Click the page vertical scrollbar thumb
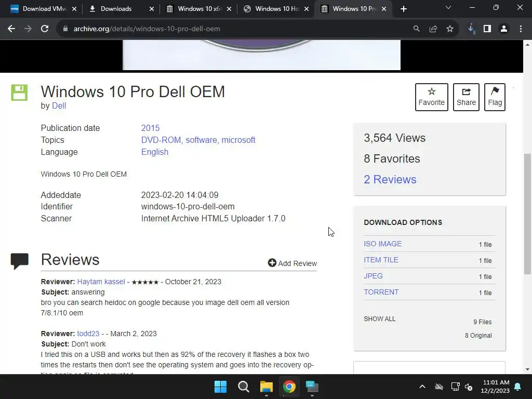Screen dimensions: 532x399 (527, 214)
